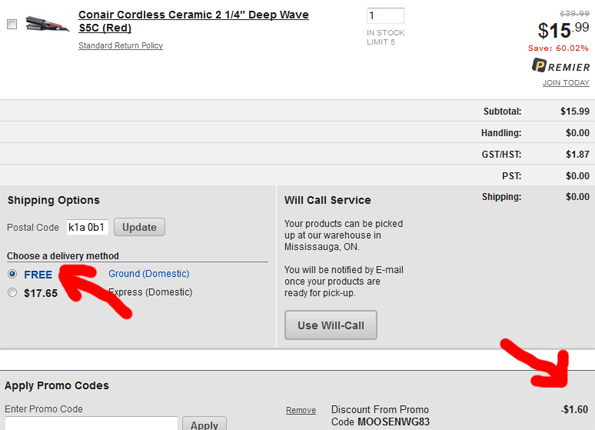Open the Conair Cordless Ceramic Deep Wave link
595x430 pixels.
click(x=193, y=21)
